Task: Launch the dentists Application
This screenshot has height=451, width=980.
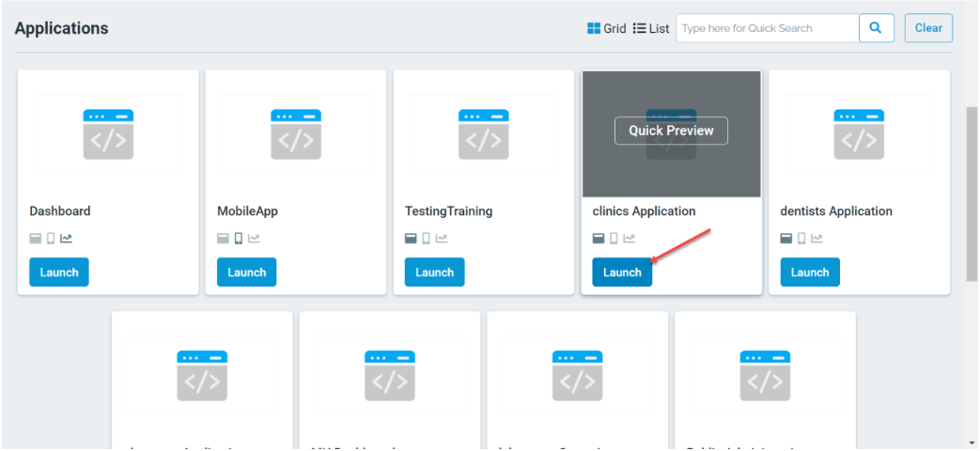Action: point(810,272)
